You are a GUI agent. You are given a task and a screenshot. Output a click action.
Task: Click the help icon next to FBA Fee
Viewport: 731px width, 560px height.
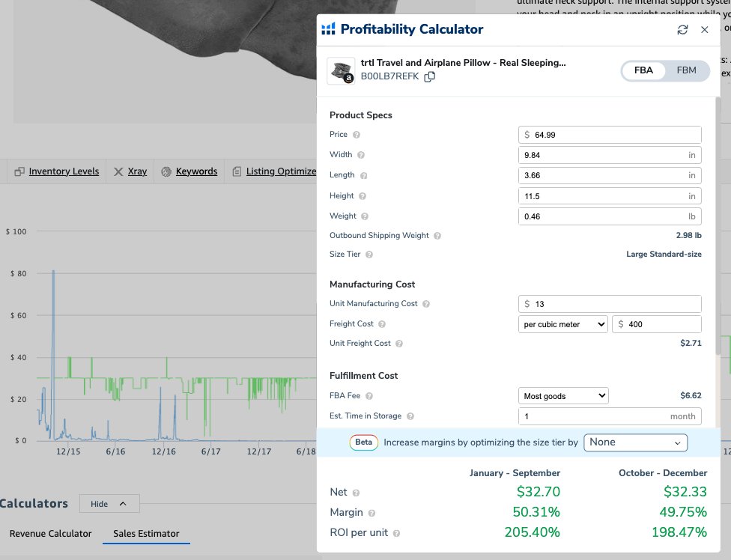click(368, 396)
